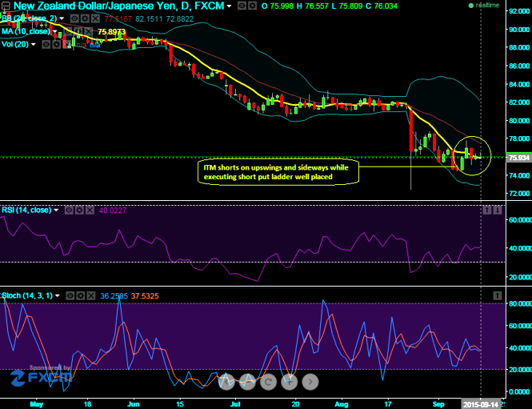Click the FXCM sponsor logo
Viewport: 532px width, 409px height.
(x=41, y=378)
